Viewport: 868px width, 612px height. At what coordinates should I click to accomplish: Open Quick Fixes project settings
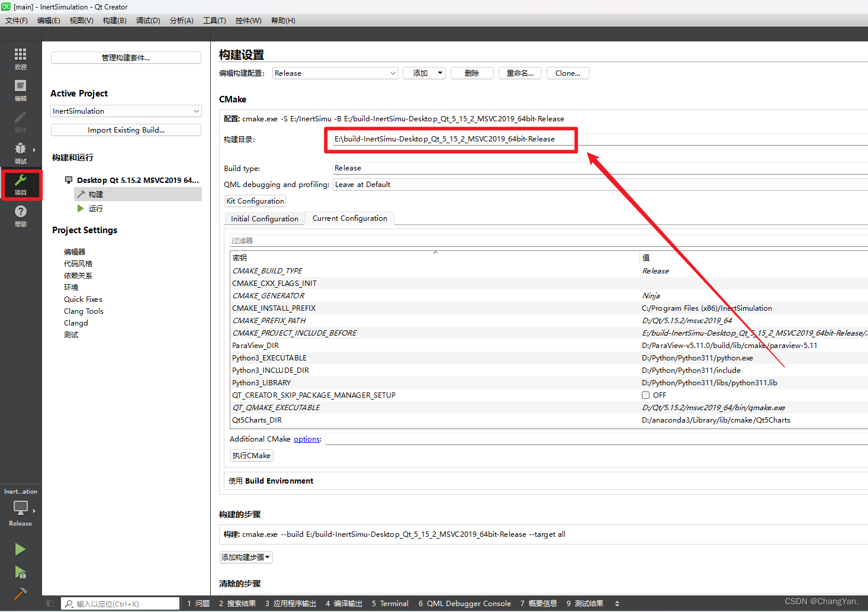(x=83, y=299)
